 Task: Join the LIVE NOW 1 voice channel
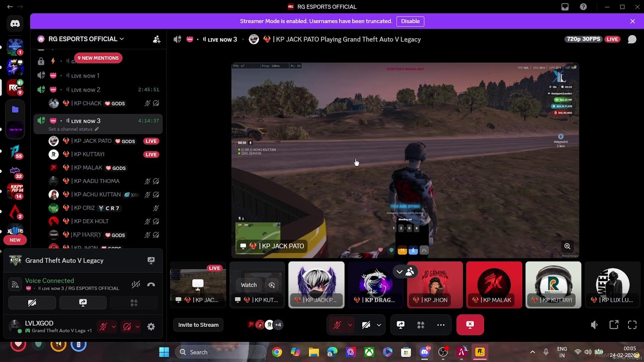(x=98, y=76)
